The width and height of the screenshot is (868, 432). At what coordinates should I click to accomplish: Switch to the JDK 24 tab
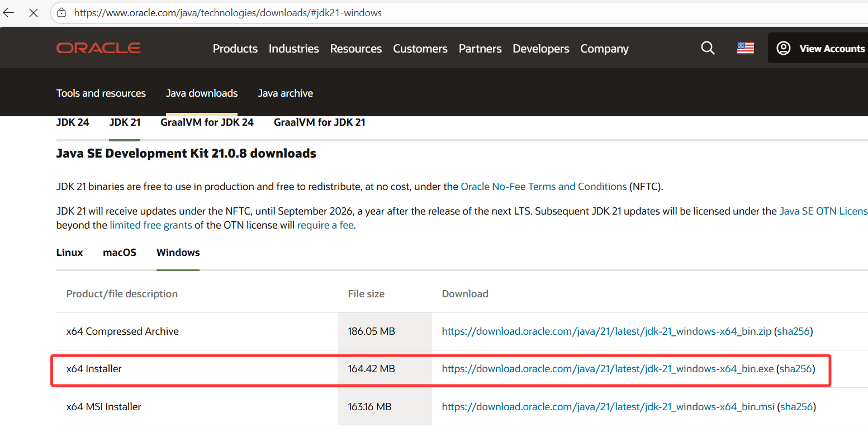(x=73, y=122)
